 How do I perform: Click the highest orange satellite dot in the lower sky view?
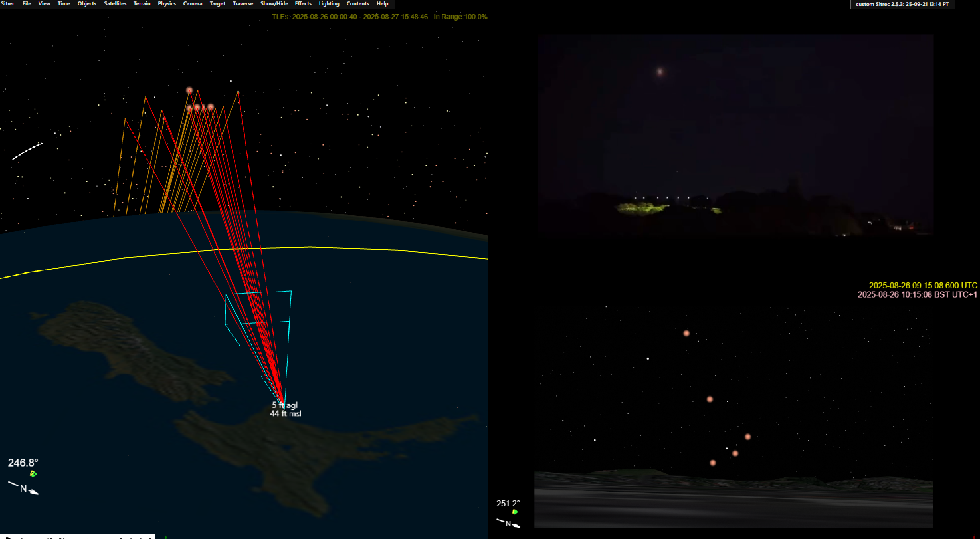[x=686, y=333]
